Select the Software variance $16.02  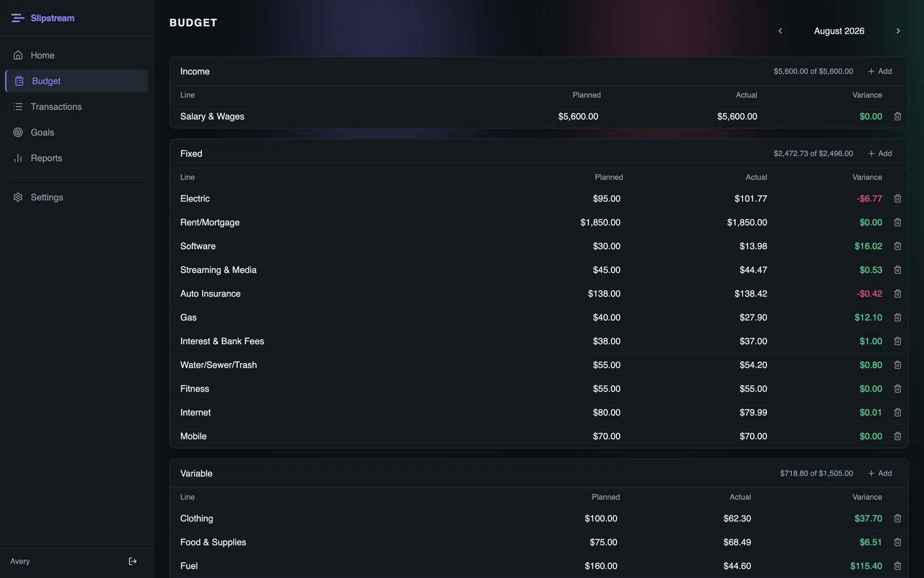coord(868,246)
